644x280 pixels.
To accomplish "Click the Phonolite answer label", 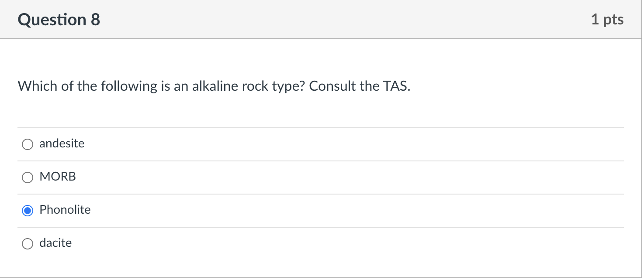I will pos(65,210).
